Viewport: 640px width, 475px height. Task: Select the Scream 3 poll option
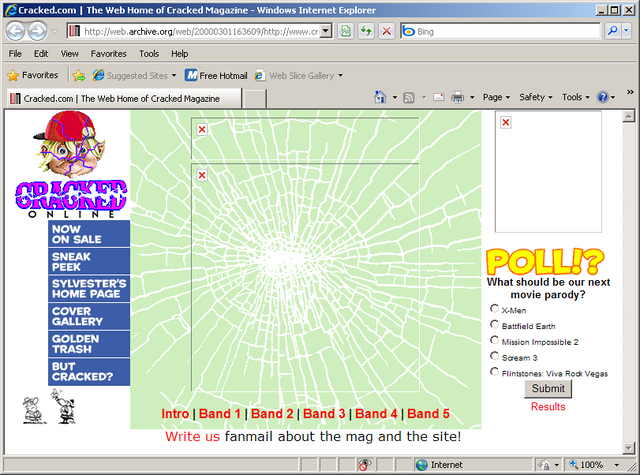click(x=494, y=356)
